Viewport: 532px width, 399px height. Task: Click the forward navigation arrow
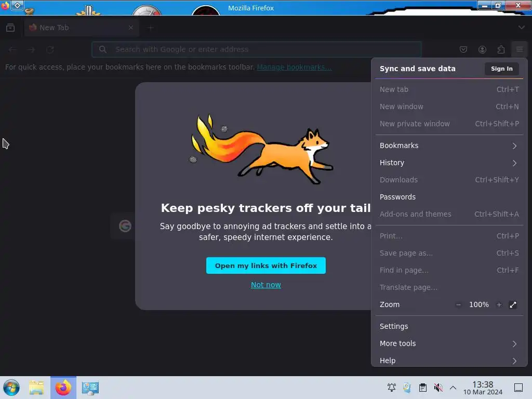(x=31, y=49)
